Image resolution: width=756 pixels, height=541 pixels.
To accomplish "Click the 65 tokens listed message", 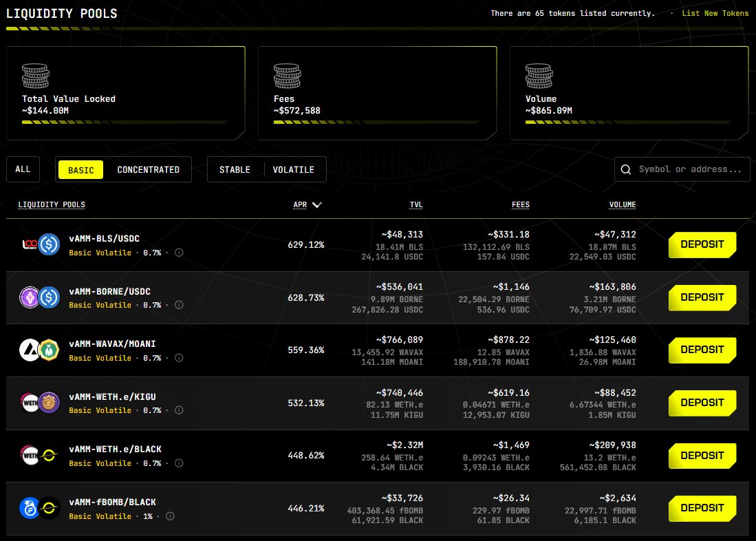I will click(x=573, y=14).
